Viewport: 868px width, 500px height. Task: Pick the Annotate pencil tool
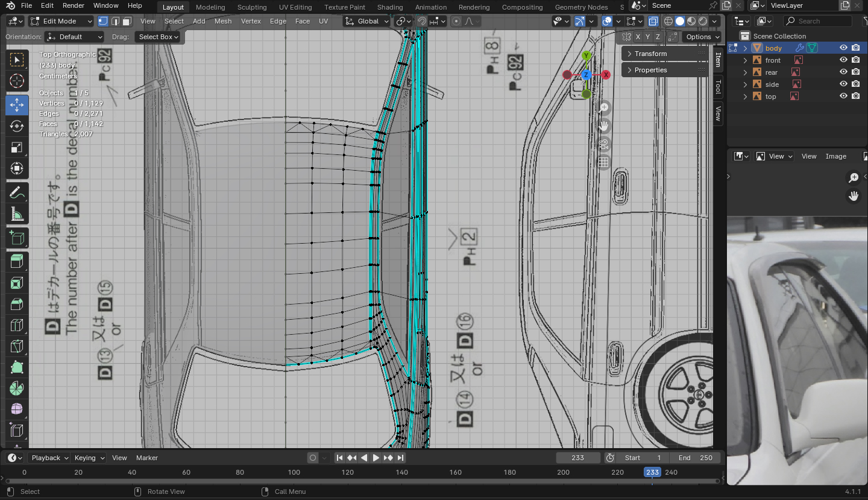(x=17, y=193)
